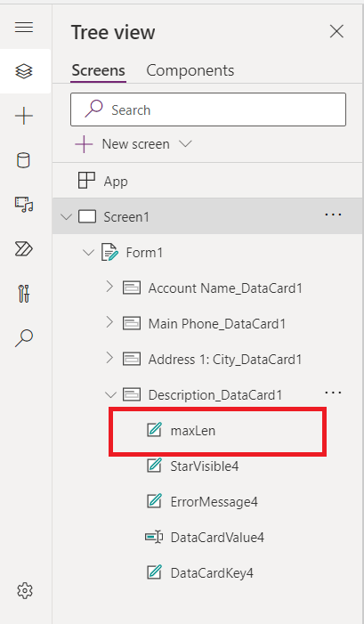Open the Data cylinder icon

coord(23,160)
